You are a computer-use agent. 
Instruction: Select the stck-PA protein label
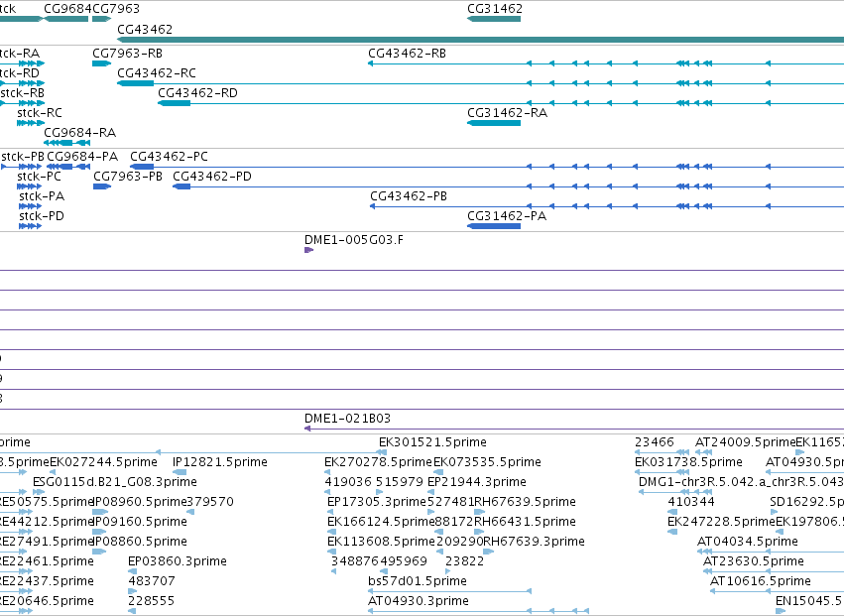click(x=42, y=196)
